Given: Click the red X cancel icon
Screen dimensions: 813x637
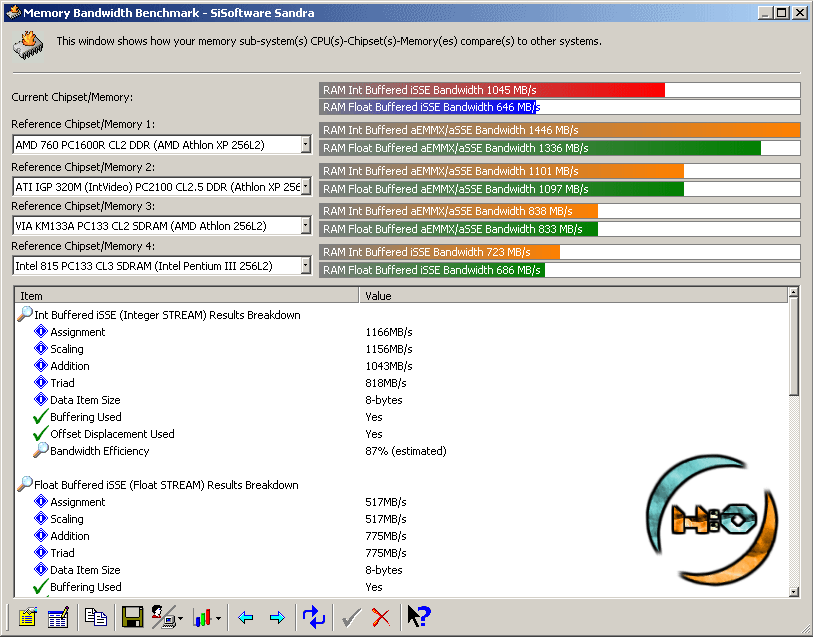Looking at the screenshot, I should coord(381,617).
